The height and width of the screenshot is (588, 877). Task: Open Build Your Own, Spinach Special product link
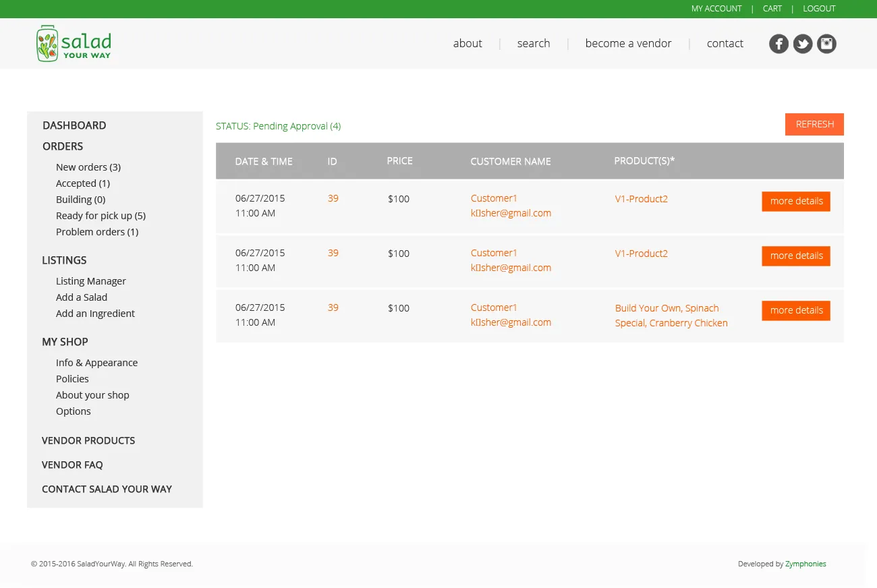(x=671, y=316)
